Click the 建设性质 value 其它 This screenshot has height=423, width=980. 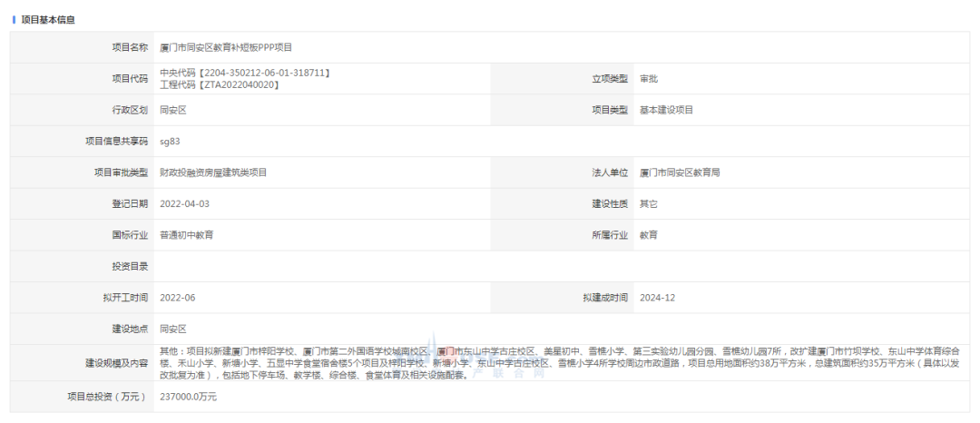pos(648,204)
